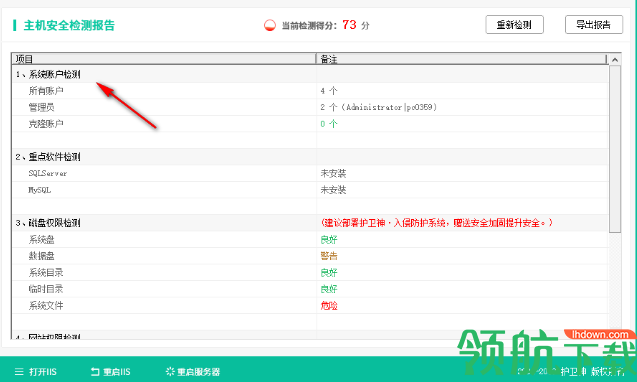Select the 2、重点软件检测 row
Viewport: 637px width, 382px height.
coord(310,157)
